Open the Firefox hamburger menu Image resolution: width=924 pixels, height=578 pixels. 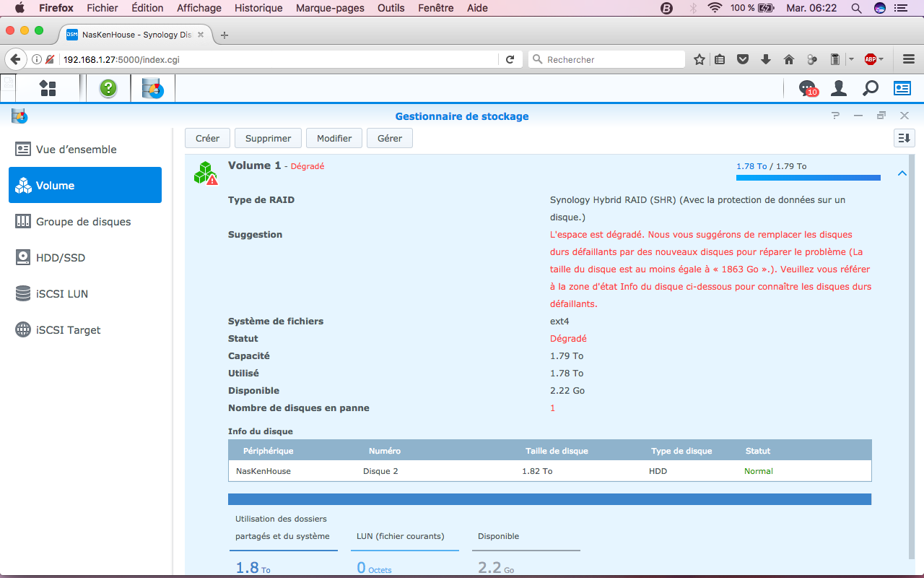tap(908, 60)
